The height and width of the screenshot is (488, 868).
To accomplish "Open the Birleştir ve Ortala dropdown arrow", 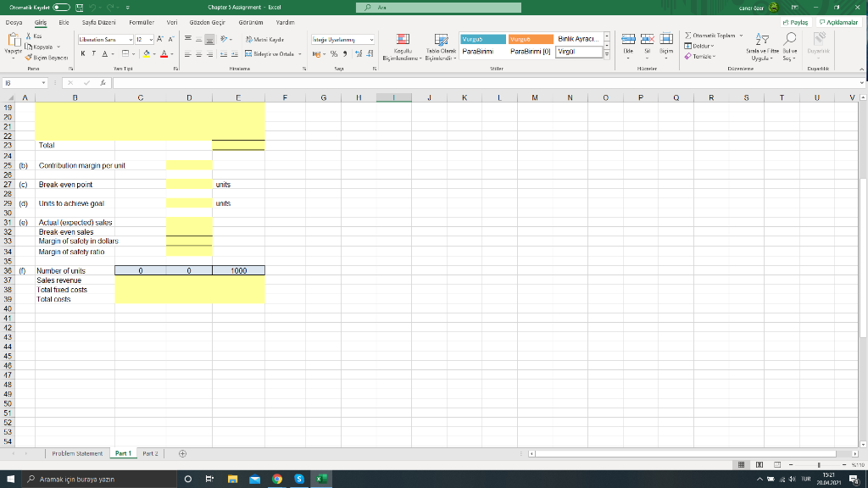I will pos(300,54).
